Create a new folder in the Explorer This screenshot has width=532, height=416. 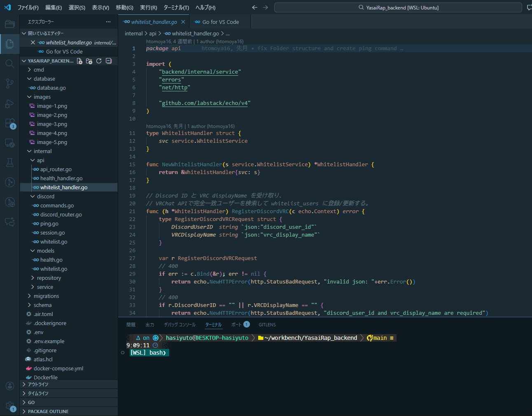point(89,60)
